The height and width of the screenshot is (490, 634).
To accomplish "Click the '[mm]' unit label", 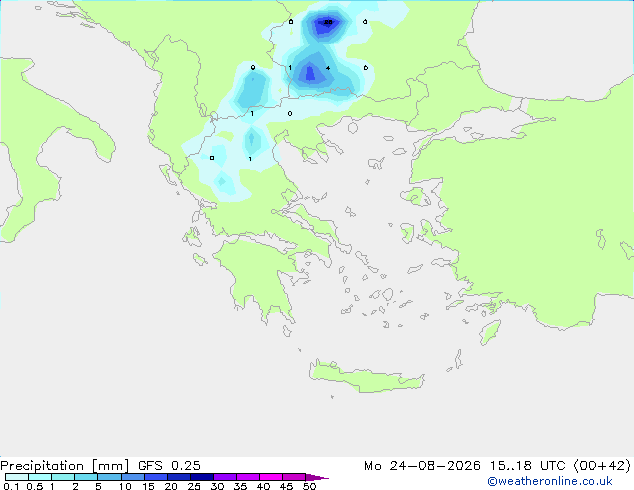I will click(x=110, y=466).
